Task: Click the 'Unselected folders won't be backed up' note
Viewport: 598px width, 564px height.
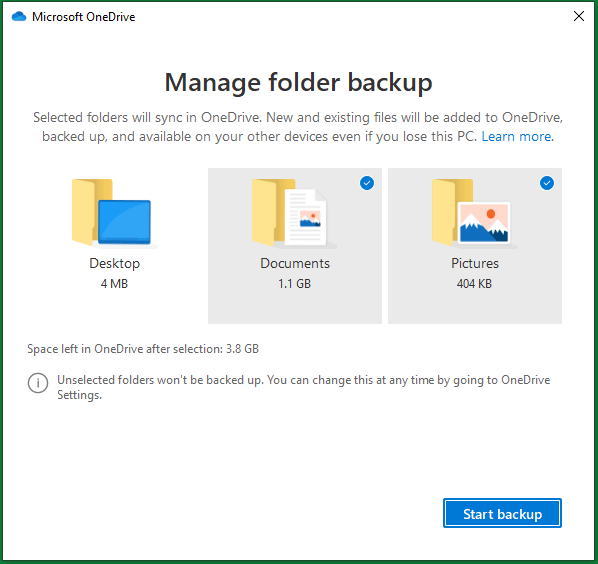Action: 304,387
